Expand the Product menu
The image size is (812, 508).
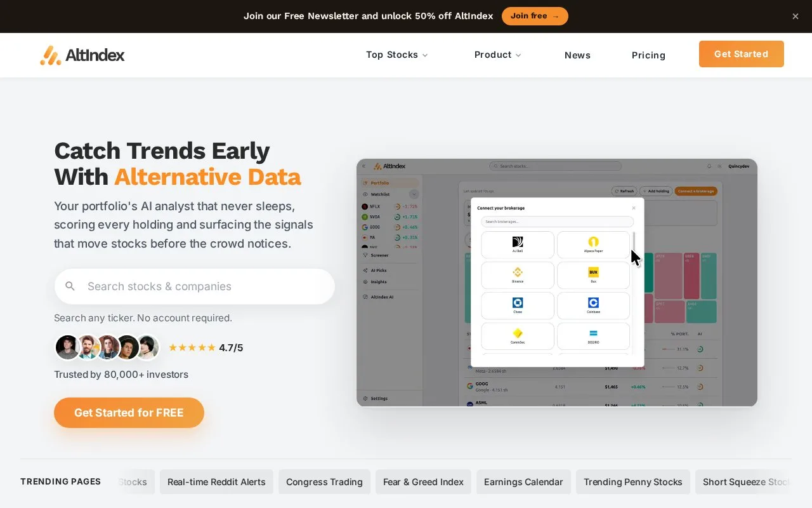point(498,55)
